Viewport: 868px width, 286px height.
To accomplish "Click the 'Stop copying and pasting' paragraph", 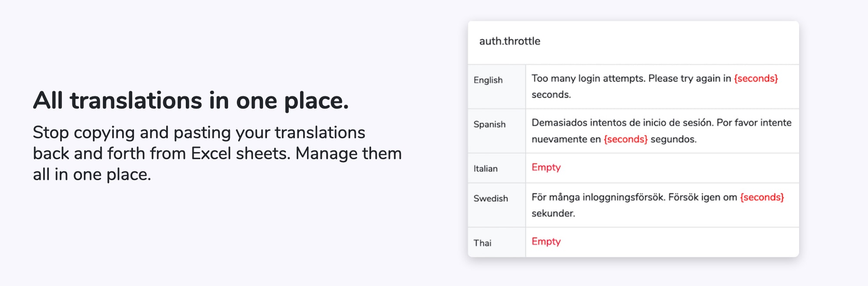I will [217, 153].
